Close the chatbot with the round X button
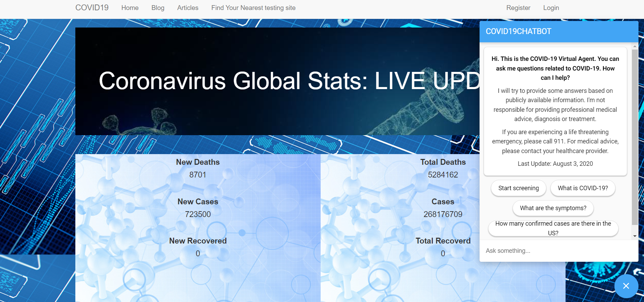The width and height of the screenshot is (644, 302). coord(626,286)
